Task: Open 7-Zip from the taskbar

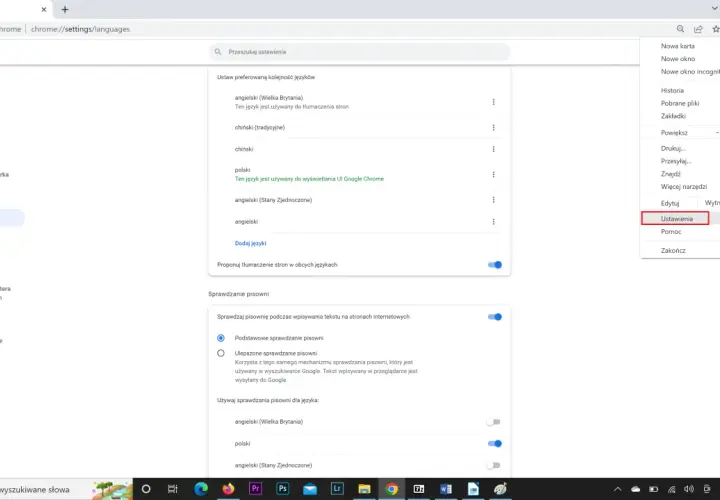Action: point(419,489)
